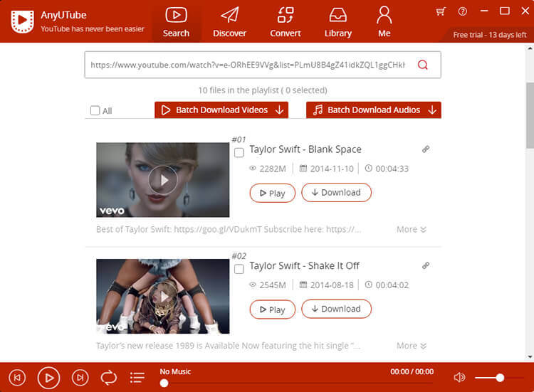534x392 pixels.
Task: Copy link icon for Shake It Off
Action: pos(426,265)
